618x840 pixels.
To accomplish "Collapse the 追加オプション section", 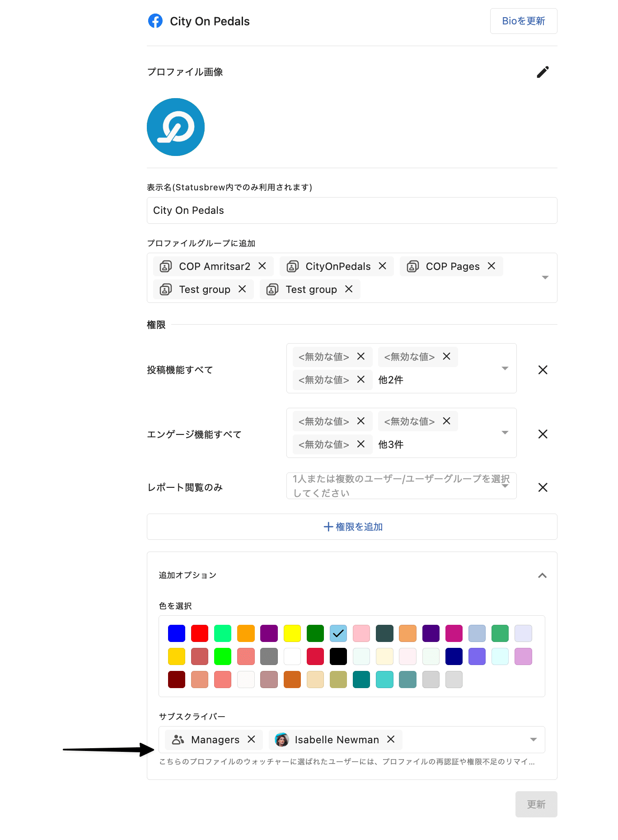I will tap(542, 576).
